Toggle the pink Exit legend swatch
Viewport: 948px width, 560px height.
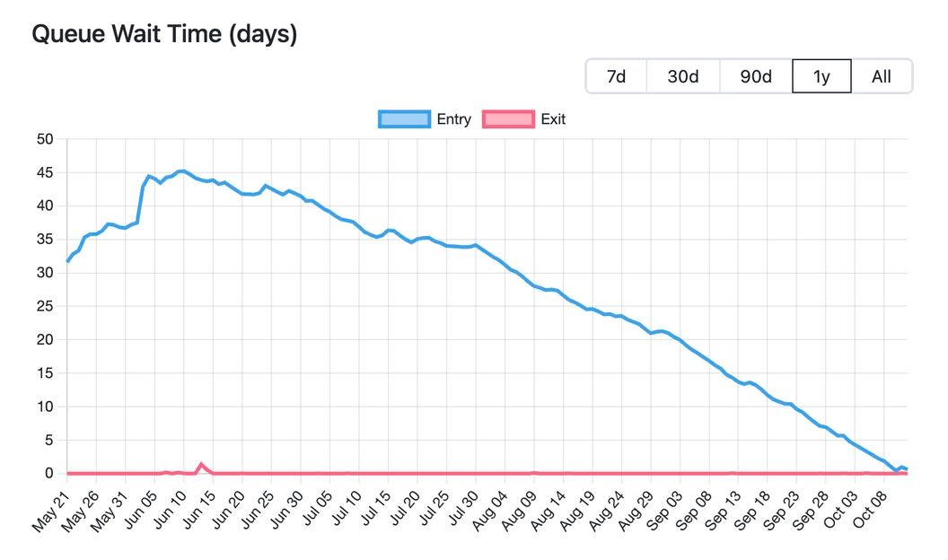(x=508, y=119)
